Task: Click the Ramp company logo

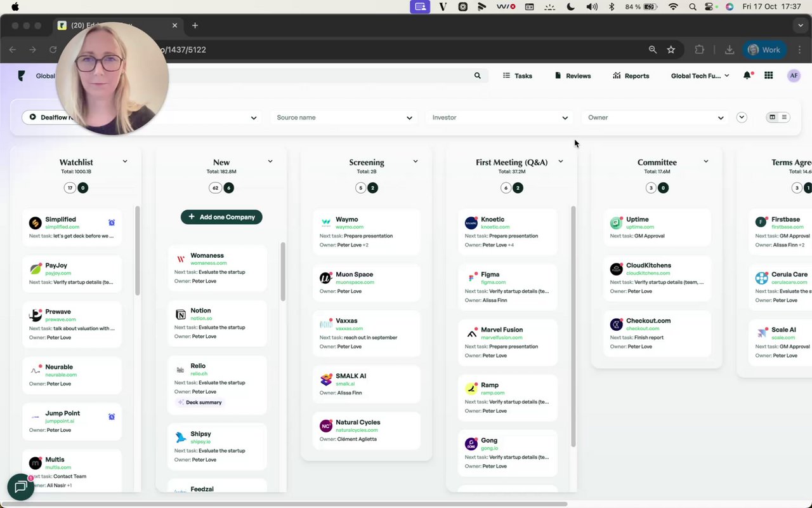Action: [x=471, y=389]
